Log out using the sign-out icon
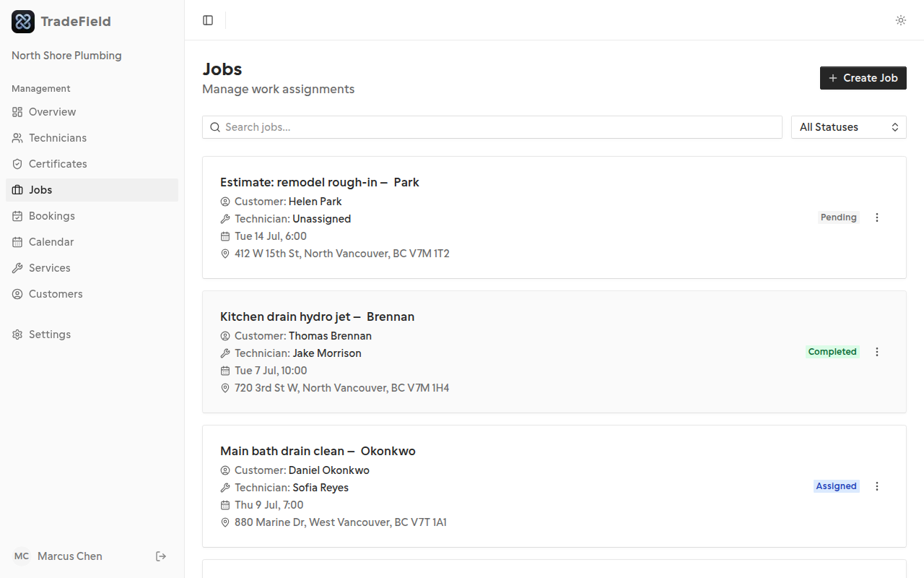This screenshot has width=924, height=578. (x=161, y=556)
